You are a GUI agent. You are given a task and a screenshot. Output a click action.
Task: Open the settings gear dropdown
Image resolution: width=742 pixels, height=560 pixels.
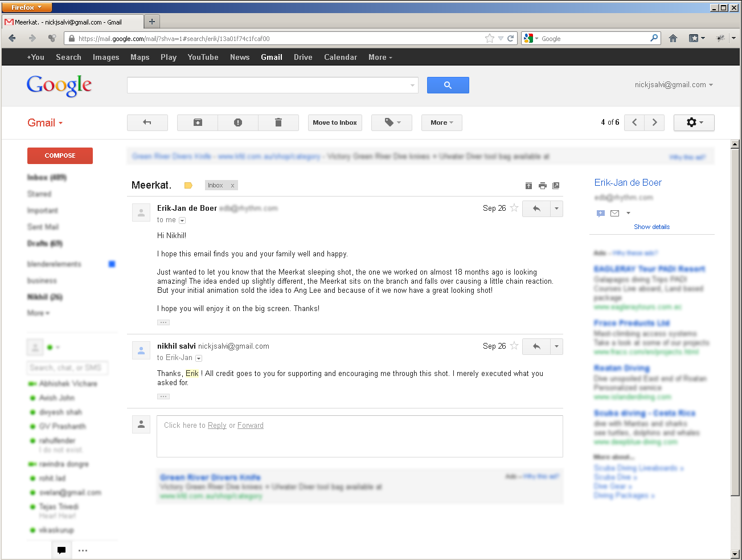pos(694,122)
